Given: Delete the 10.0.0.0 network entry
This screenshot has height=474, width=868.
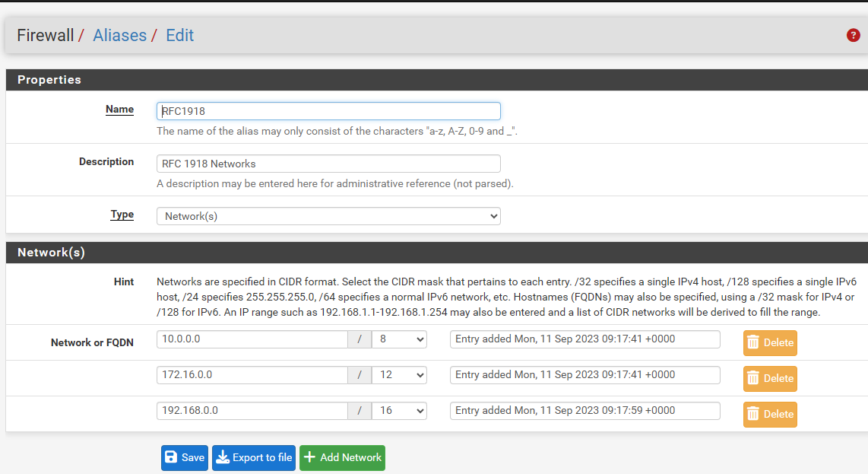Looking at the screenshot, I should point(770,342).
